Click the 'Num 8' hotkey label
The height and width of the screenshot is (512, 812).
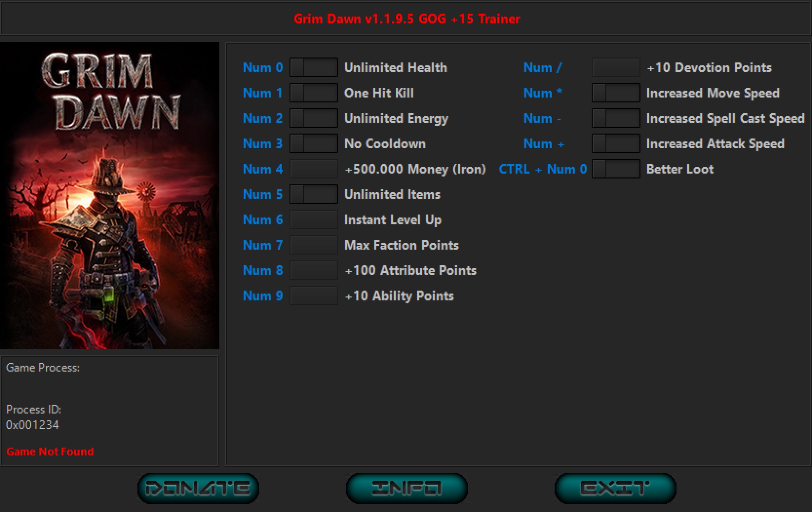263,271
